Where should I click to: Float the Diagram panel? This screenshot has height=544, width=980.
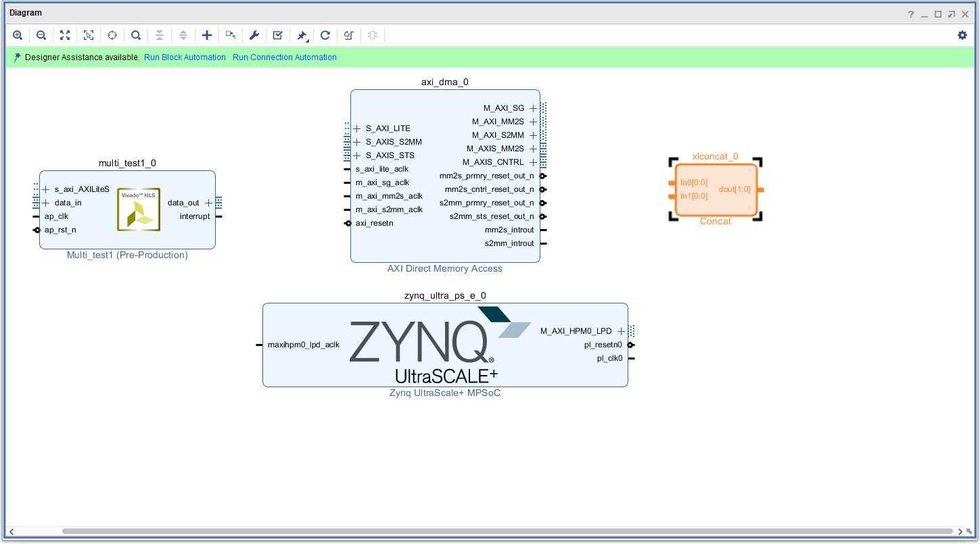tap(952, 14)
